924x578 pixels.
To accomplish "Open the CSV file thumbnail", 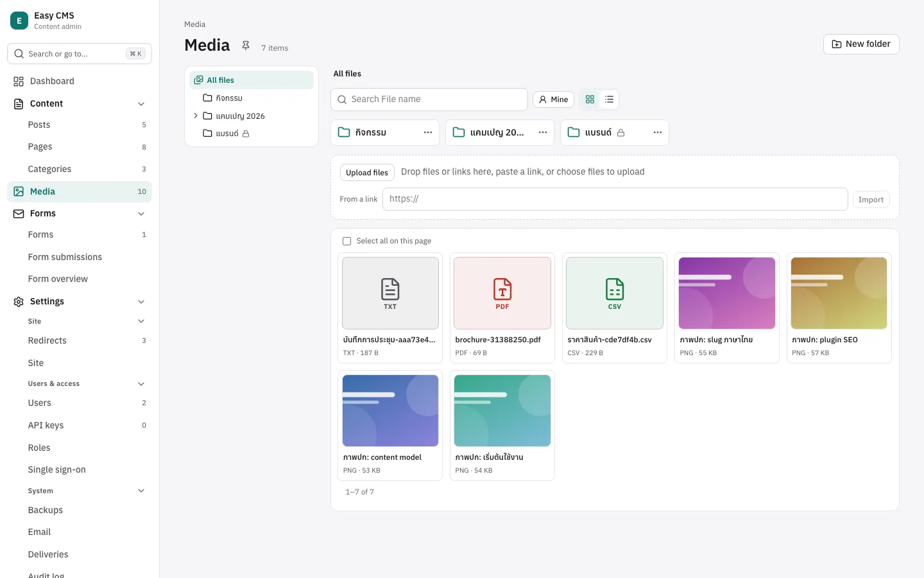I will pos(615,293).
